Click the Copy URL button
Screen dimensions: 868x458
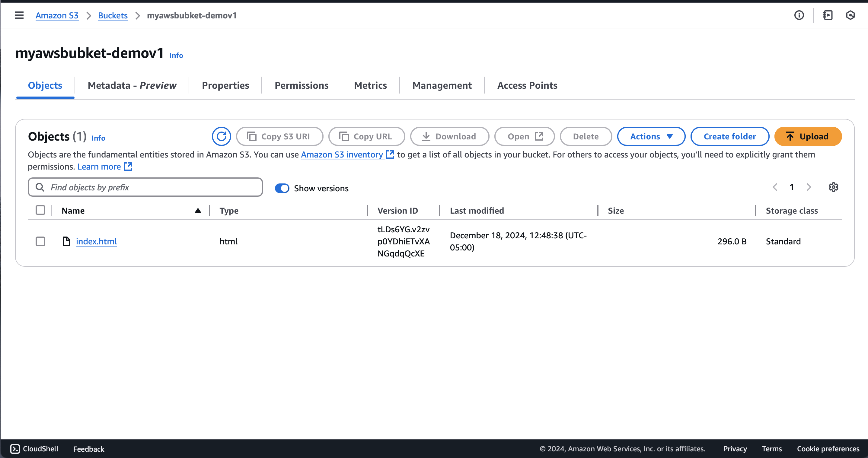pos(367,136)
